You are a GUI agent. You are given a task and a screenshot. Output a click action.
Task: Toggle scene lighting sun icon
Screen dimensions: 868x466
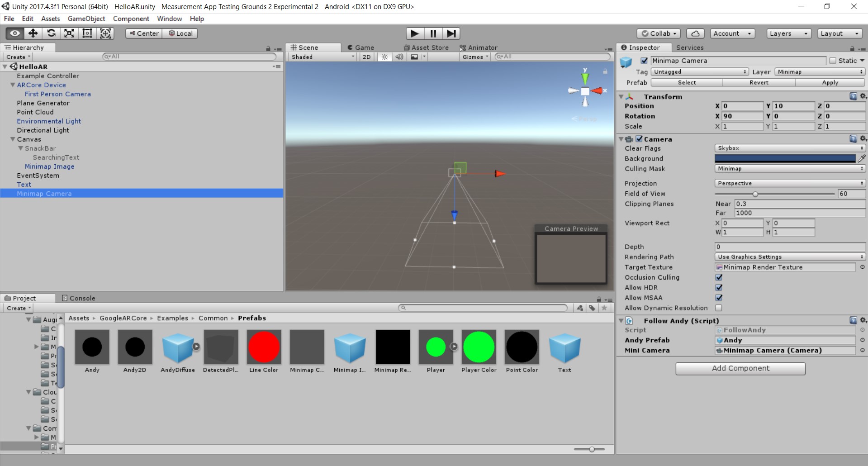click(384, 57)
